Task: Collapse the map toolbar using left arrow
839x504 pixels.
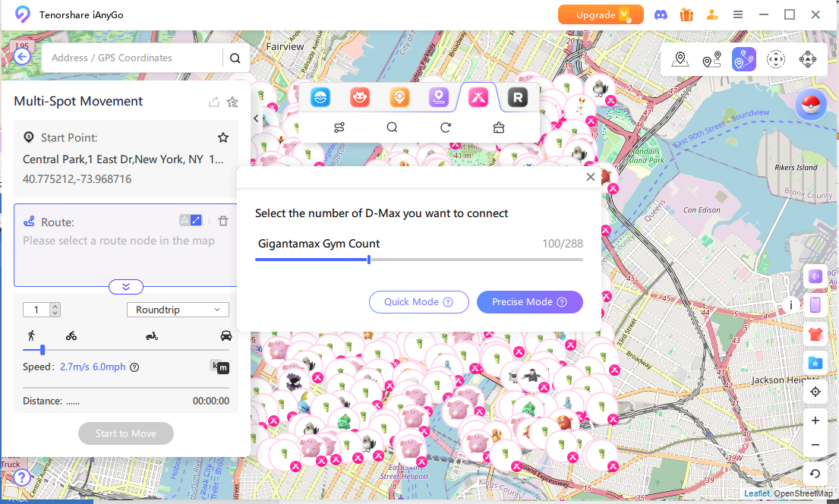Action: [256, 118]
